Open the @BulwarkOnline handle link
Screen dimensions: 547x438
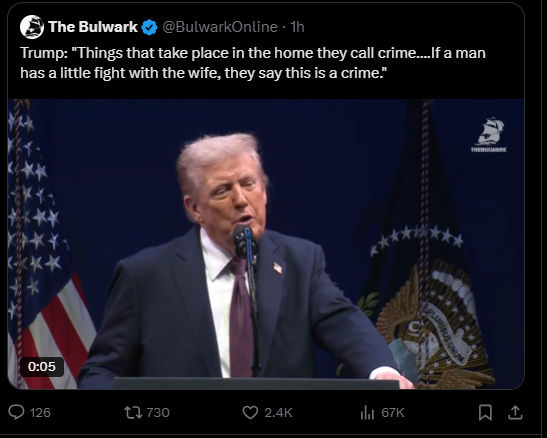(x=220, y=27)
